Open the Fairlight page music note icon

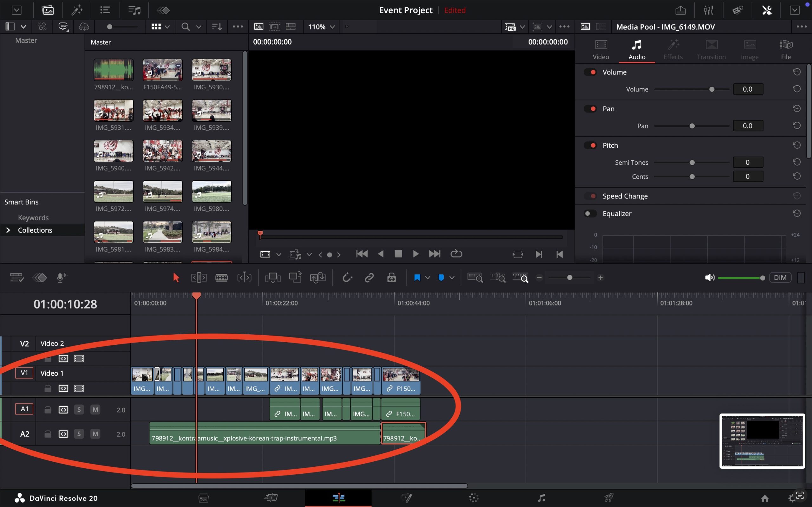[541, 498]
